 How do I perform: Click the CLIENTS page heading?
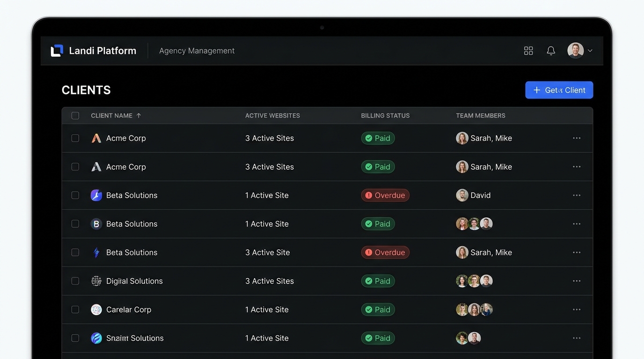tap(86, 90)
